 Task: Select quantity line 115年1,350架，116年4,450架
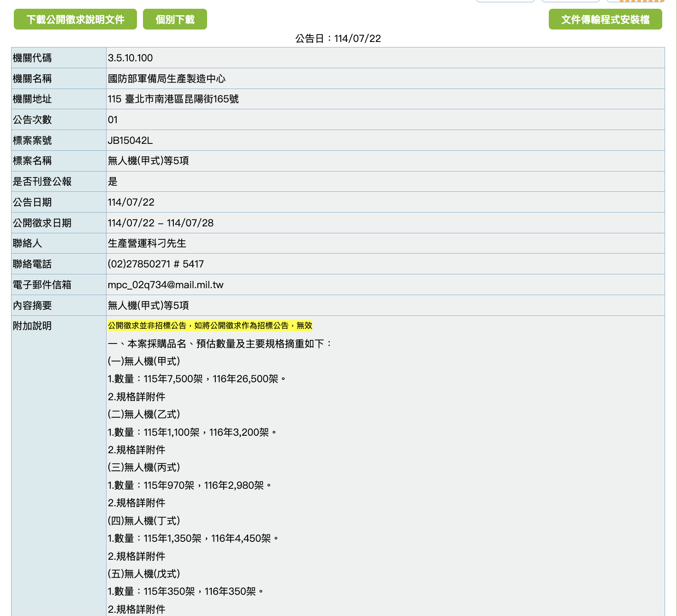[x=193, y=539]
